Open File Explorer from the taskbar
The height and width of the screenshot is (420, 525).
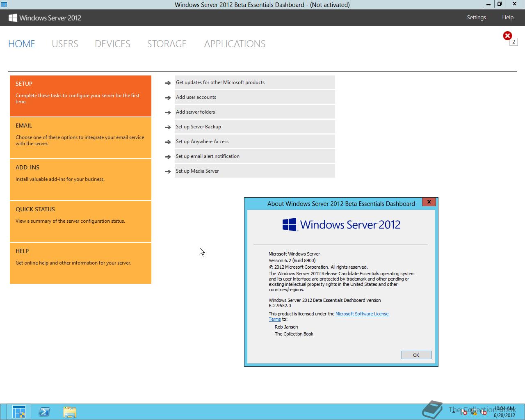click(x=70, y=412)
